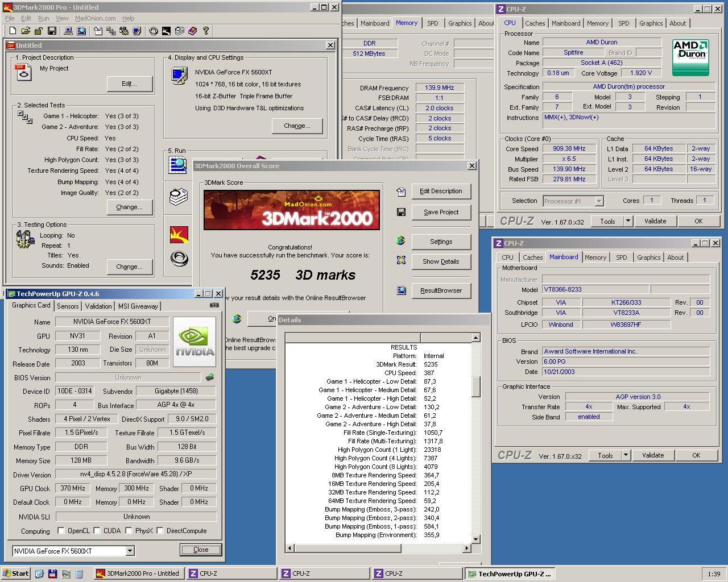Screen dimensions: 728x582
Task: Click the Save Project button
Action: 441,212
